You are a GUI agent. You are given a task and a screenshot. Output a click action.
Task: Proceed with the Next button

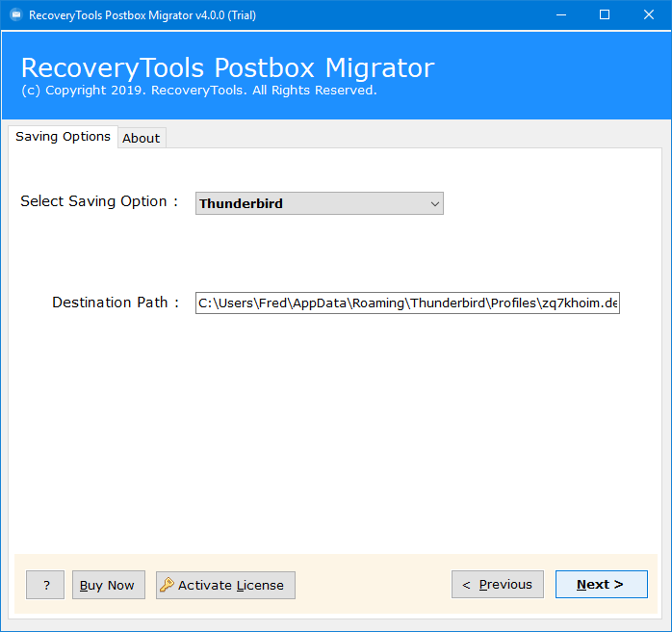[x=602, y=585]
